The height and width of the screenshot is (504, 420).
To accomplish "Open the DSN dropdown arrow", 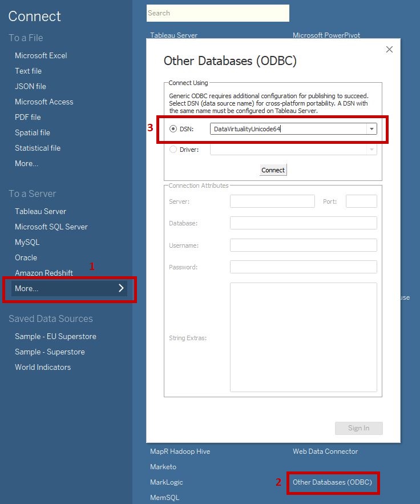I will click(x=372, y=129).
